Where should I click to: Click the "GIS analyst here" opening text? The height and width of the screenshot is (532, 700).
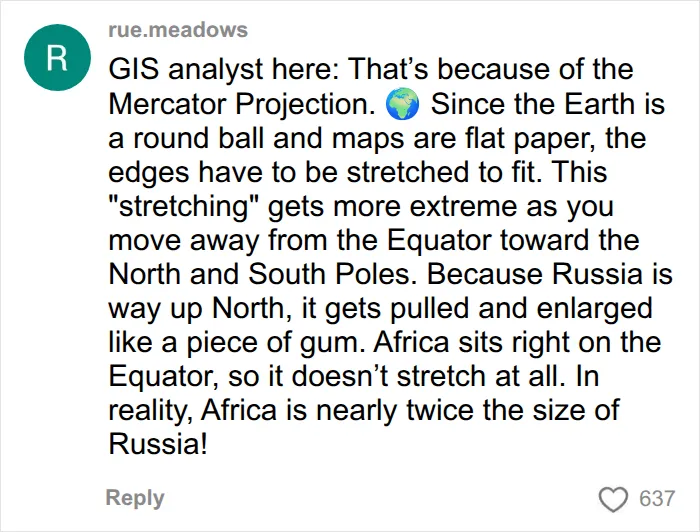tap(225, 70)
